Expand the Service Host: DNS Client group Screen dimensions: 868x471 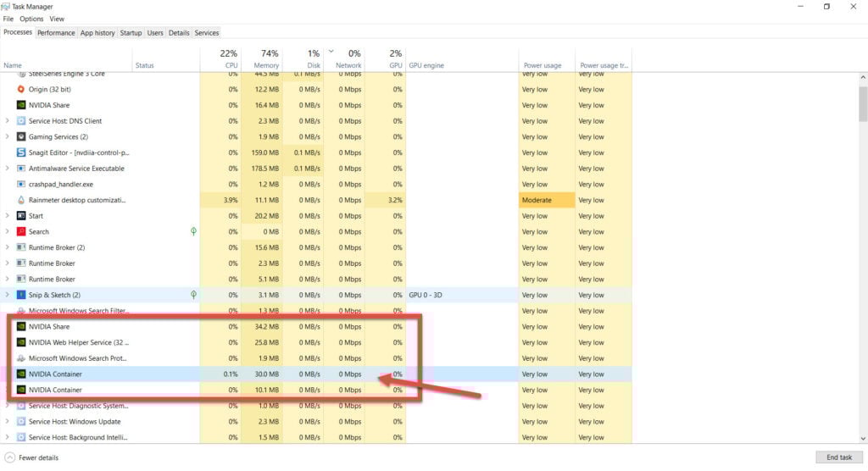(7, 120)
